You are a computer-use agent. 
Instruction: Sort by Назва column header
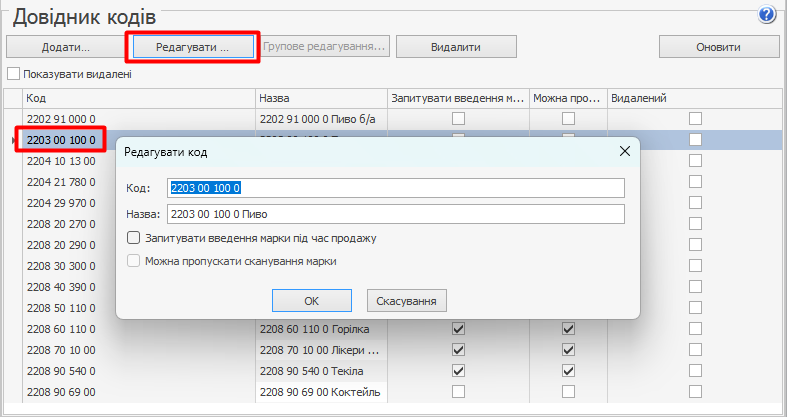click(320, 98)
